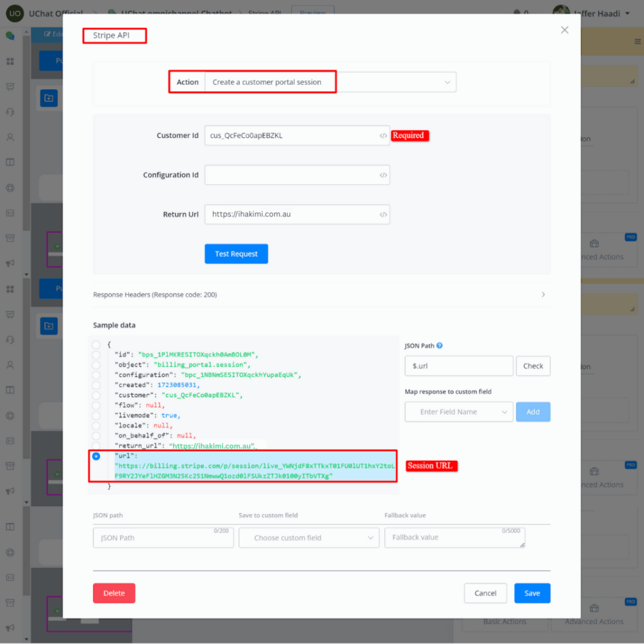Click the Return Url input field
The image size is (644, 644).
point(291,214)
